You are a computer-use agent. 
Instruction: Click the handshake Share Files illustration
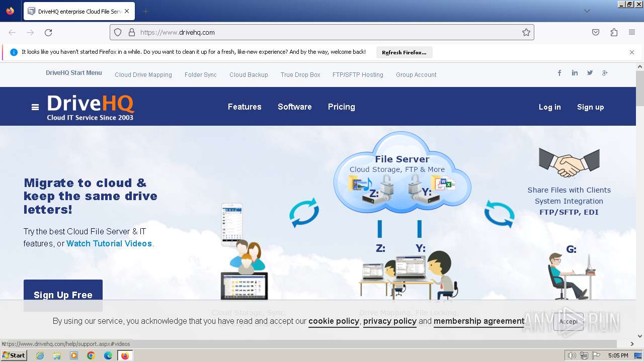click(x=569, y=162)
